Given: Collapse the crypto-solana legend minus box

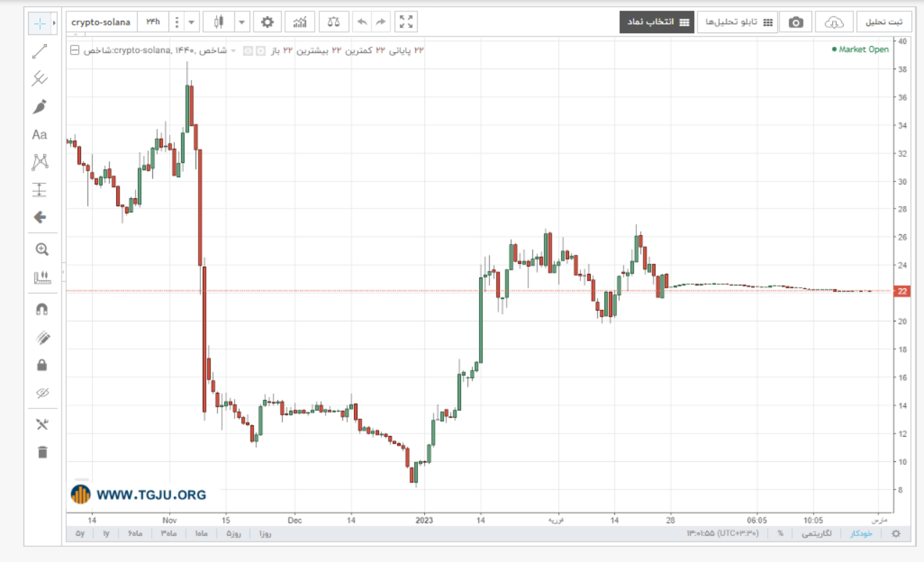Looking at the screenshot, I should pos(74,51).
